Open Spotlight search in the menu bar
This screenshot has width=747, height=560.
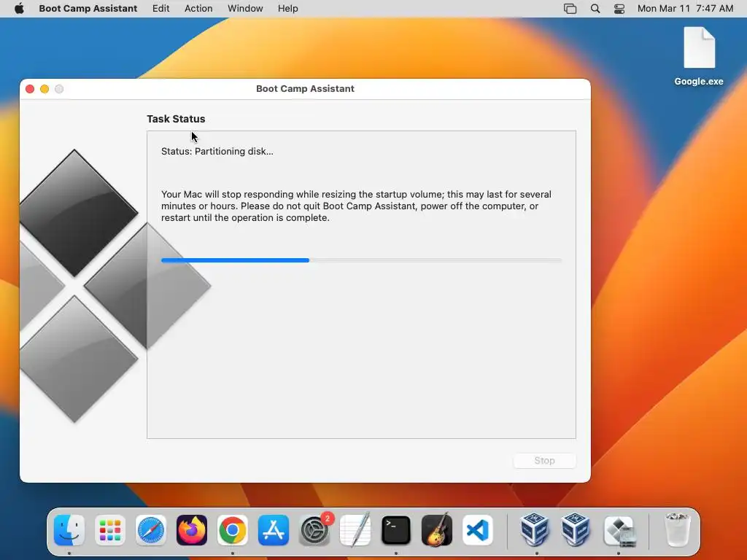[595, 9]
